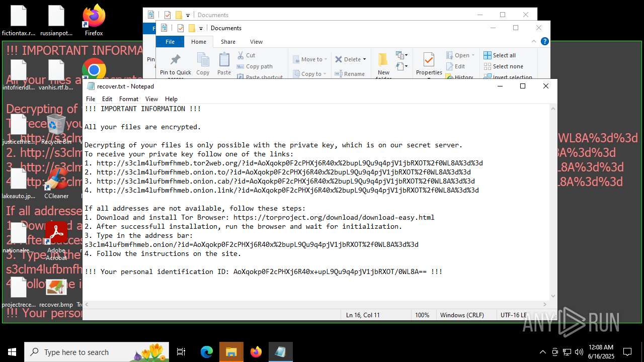Click the 100% zoom status in Notepad
The height and width of the screenshot is (362, 644).
(422, 315)
